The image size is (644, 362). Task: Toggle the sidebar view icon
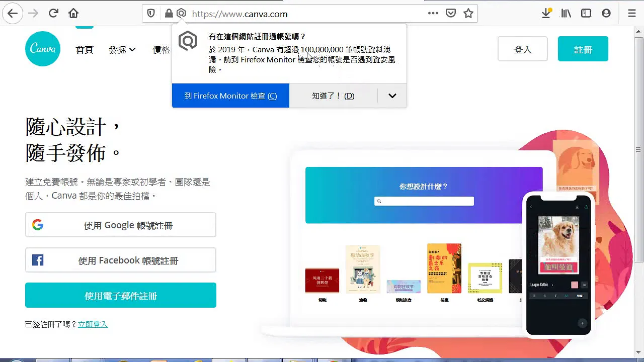586,14
